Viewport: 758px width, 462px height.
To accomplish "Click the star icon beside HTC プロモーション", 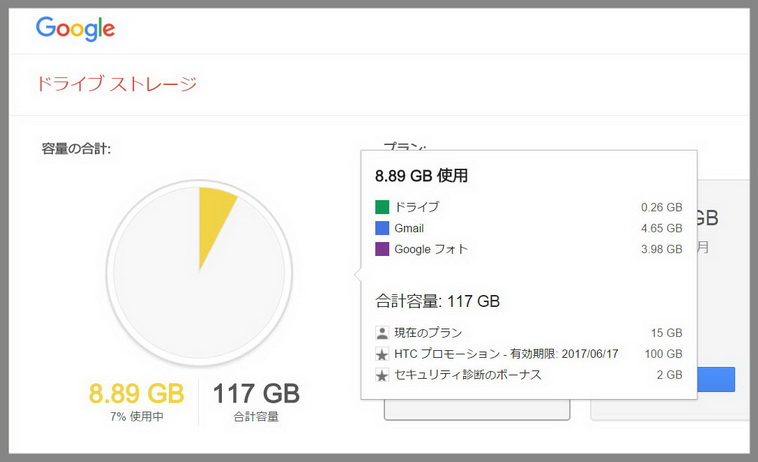I will click(x=382, y=354).
